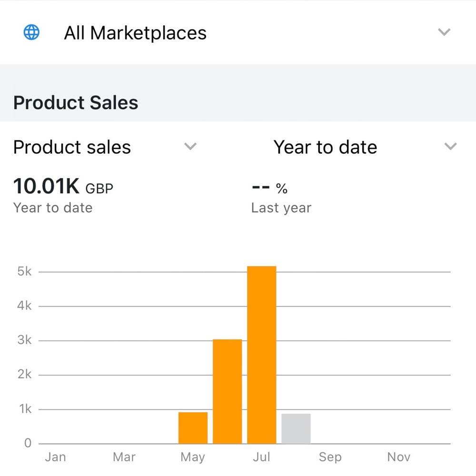Tap the 5k gridline label
This screenshot has width=476, height=476.
pyautogui.click(x=24, y=271)
